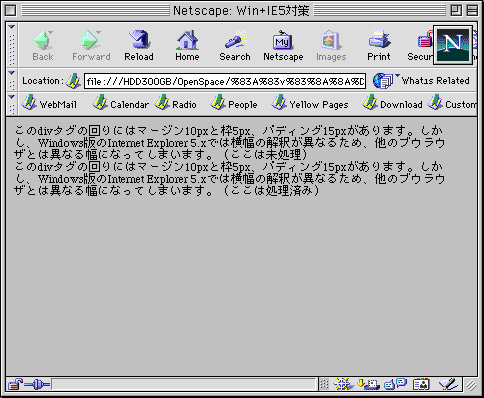Viewport: 484px width, 398px height.
Task: Click the Download personal toolbar button
Action: tap(392, 104)
